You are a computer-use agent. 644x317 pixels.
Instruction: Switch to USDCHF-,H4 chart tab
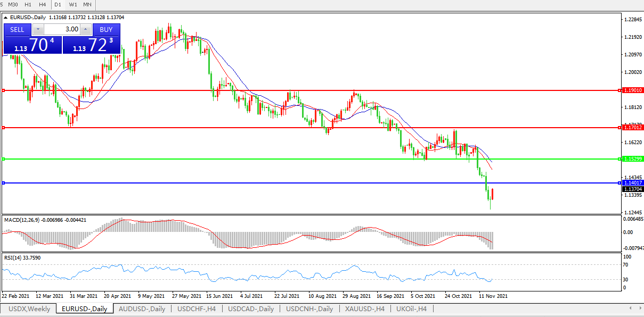click(x=197, y=309)
